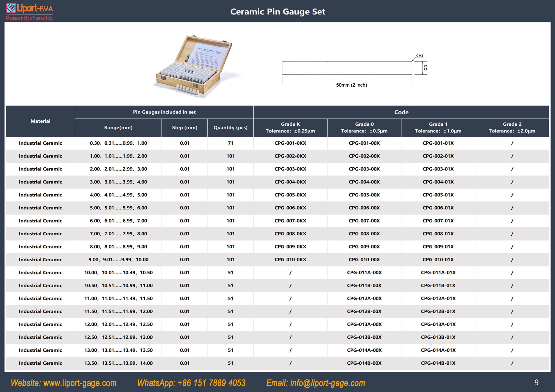Click the range cell '10.50, 10.51......10.99, 11.00'
555x392 pixels.
[x=118, y=286]
